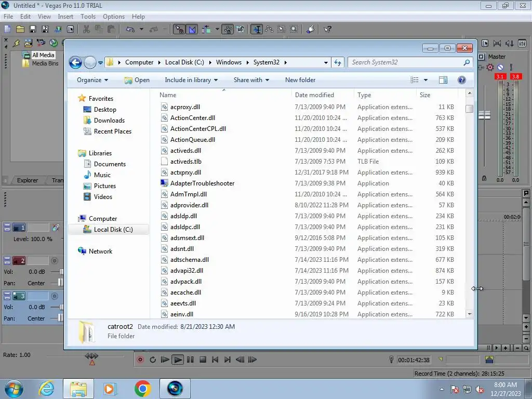
Task: Expand Include in library dropdown
Action: coord(191,80)
